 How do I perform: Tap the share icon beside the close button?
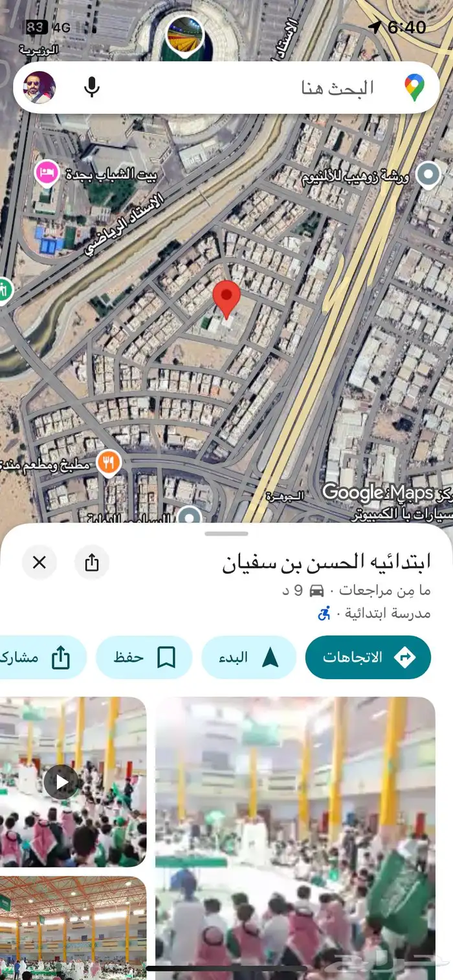[x=92, y=563]
